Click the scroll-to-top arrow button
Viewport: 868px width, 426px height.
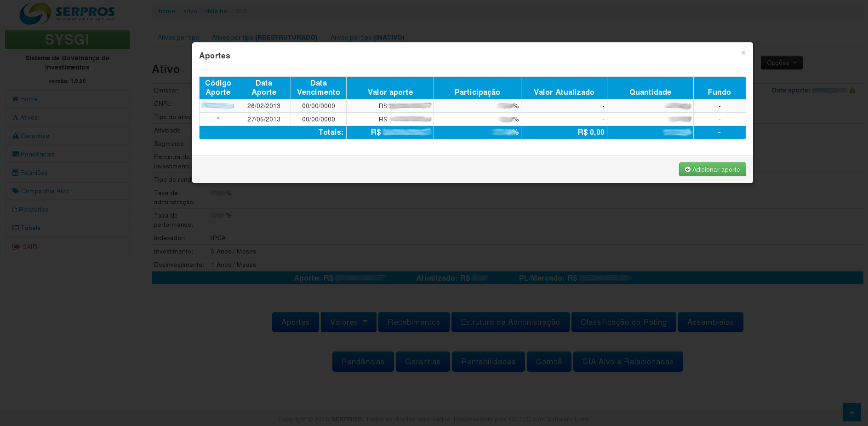click(851, 412)
